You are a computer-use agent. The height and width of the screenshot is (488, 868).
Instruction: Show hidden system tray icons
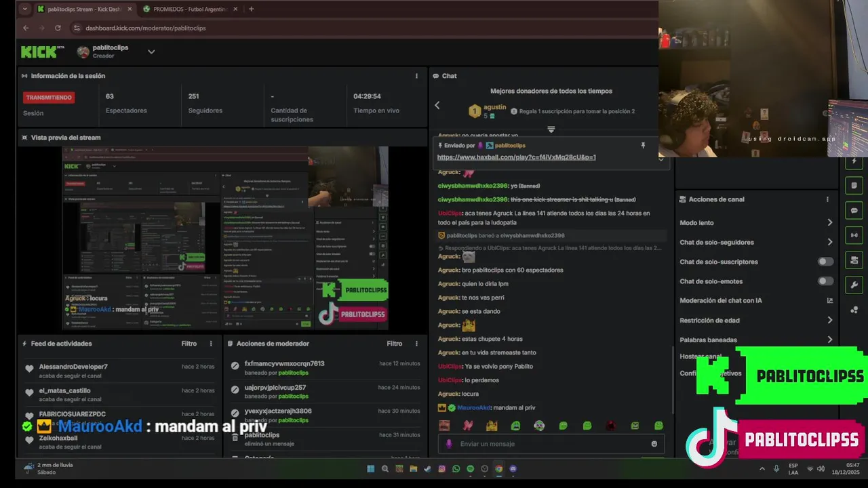tap(762, 468)
